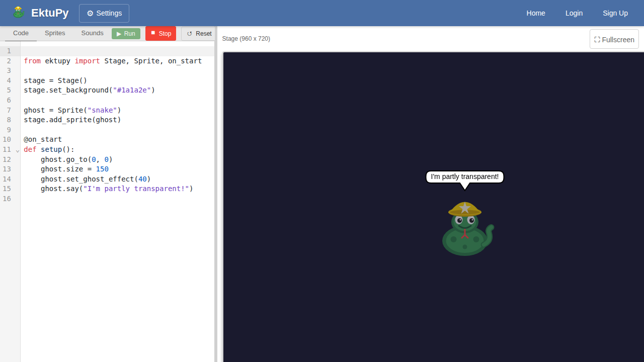
Task: Click line number 7 in the gutter
Action: click(9, 110)
